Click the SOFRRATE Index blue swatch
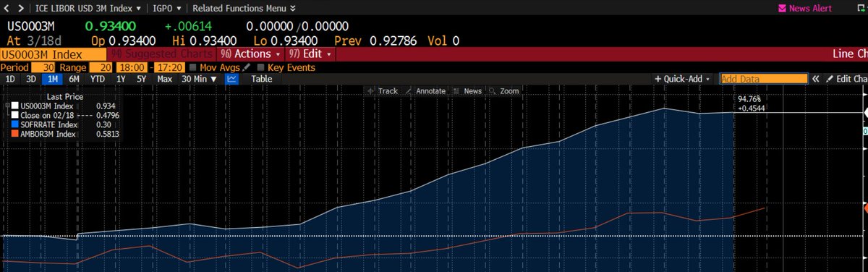The width and height of the screenshot is (868, 272). (14, 124)
